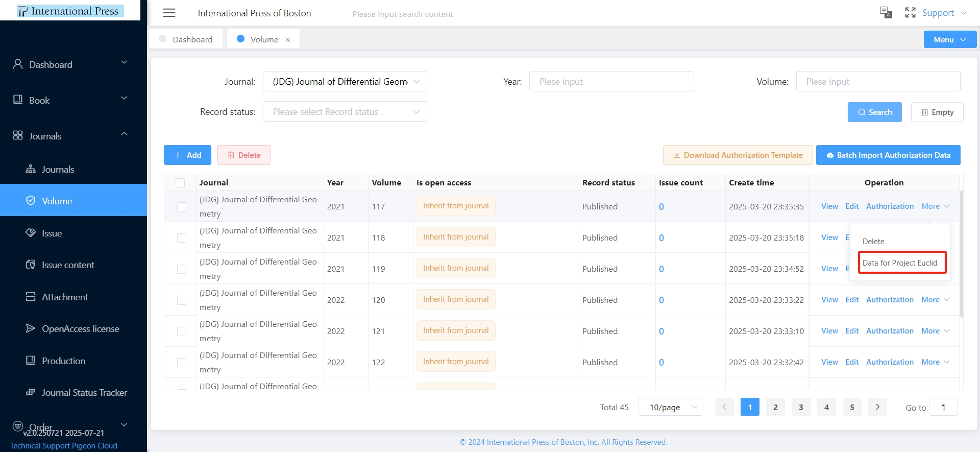Check the row for volume 122
980x452 pixels.
182,362
